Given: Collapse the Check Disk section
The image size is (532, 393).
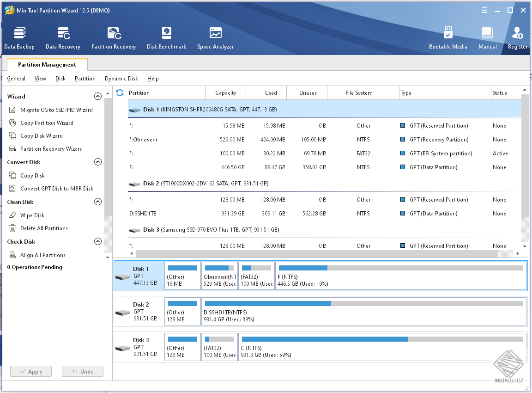Looking at the screenshot, I should click(97, 242).
